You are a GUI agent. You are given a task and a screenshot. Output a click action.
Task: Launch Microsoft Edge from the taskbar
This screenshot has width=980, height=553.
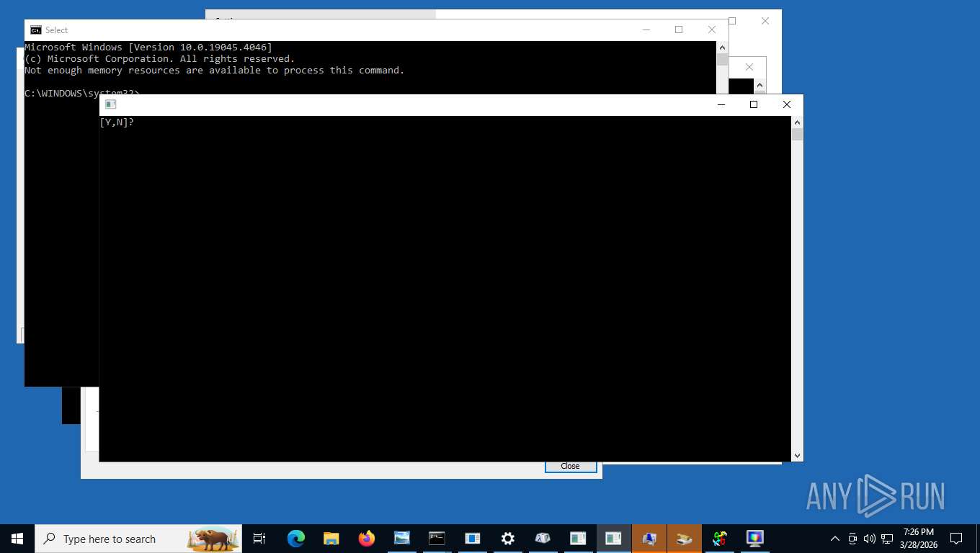click(x=295, y=539)
